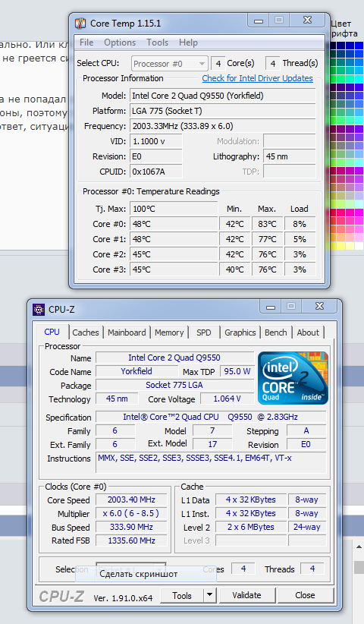Click the Tj. Max value 100°C
This screenshot has width=364, height=624.
tap(174, 209)
